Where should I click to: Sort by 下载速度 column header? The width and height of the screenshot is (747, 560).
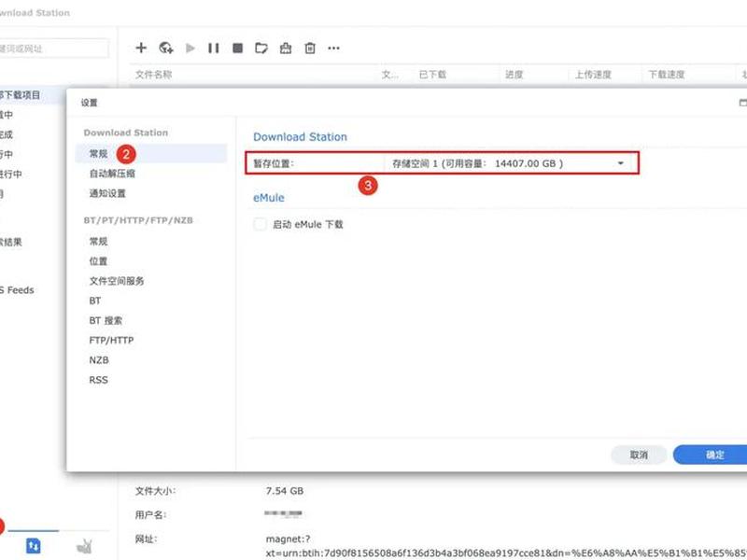(667, 75)
